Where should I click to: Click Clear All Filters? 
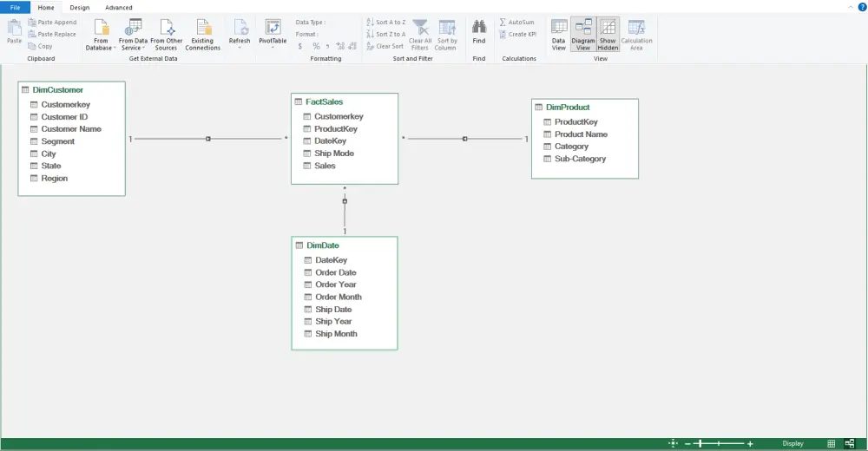point(420,35)
